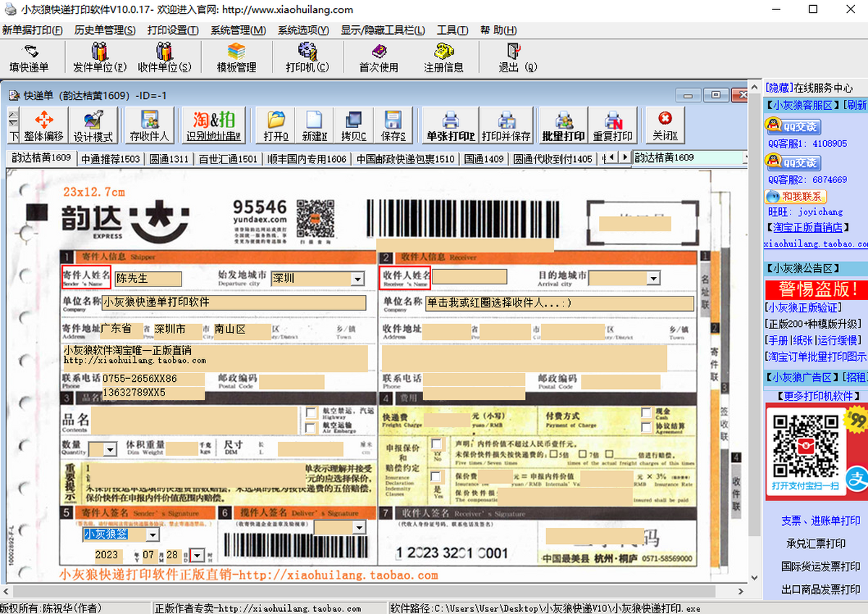This screenshot has width=868, height=614.
Task: Open 模板管理 template manager
Action: 237,58
